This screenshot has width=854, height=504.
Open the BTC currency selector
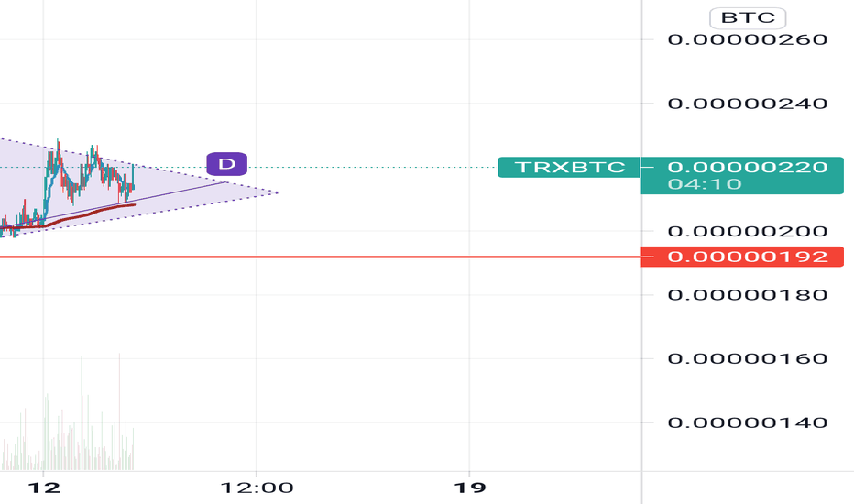click(x=748, y=18)
